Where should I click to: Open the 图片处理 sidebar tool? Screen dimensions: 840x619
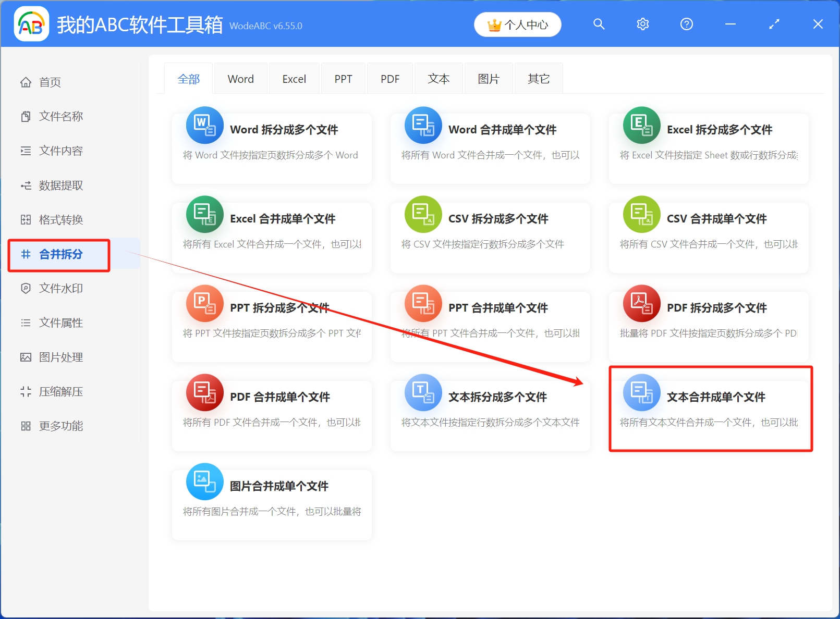coord(59,357)
